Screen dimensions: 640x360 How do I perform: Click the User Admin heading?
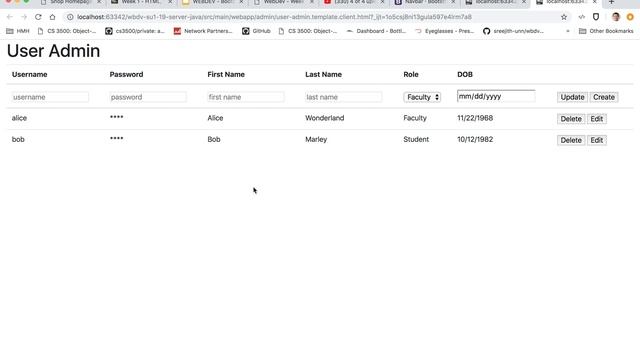(x=53, y=51)
